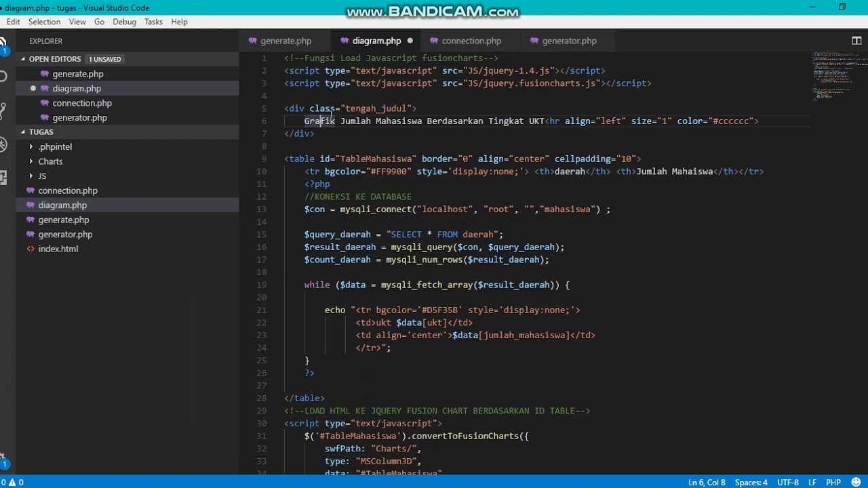The width and height of the screenshot is (868, 488).
Task: Click line number 13 in the gutter
Action: (x=261, y=209)
